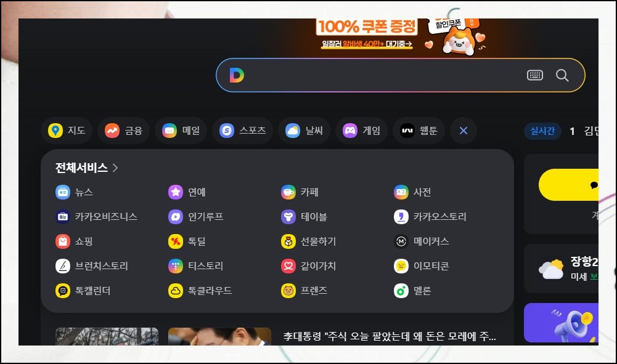Open 날씨 weather shortcut
This screenshot has height=364, width=617.
(x=304, y=131)
